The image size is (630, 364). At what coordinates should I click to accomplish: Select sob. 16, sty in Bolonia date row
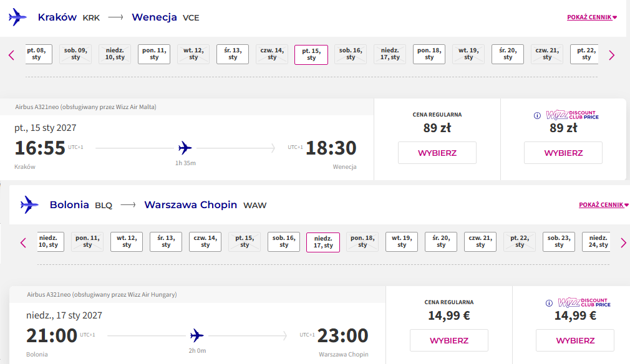284,242
